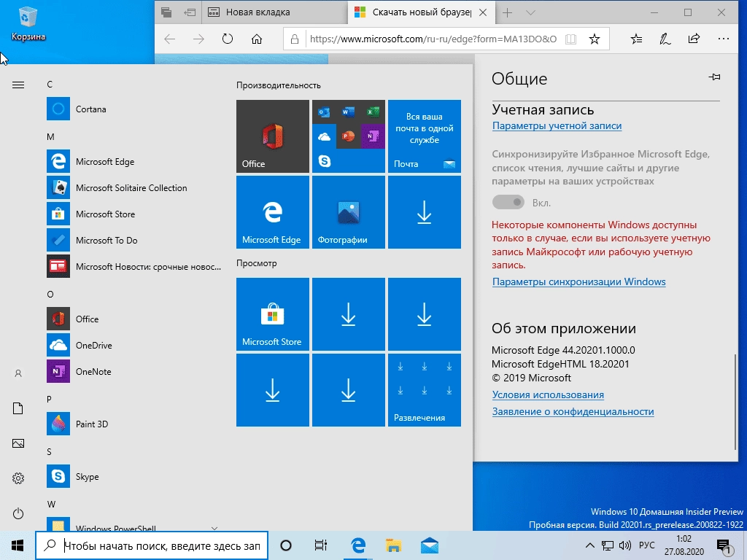The width and height of the screenshot is (747, 560).
Task: Open OneDrive from the app list
Action: click(x=133, y=345)
